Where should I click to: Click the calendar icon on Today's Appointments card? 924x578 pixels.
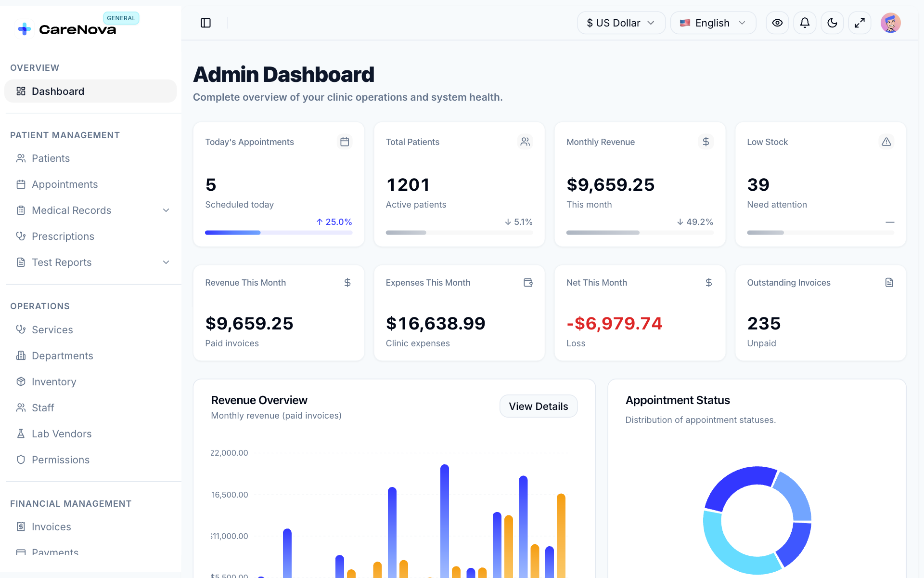[345, 142]
